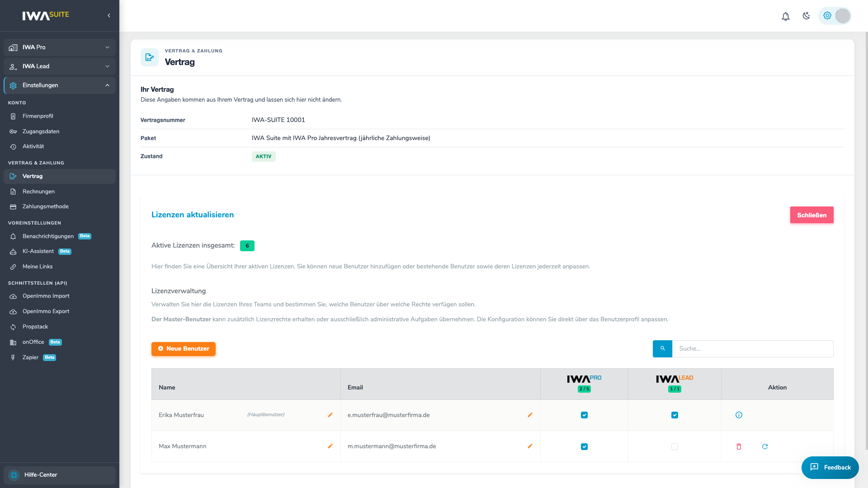This screenshot has height=488, width=868.
Task: Click the Vertrag page header icon
Action: coord(150,57)
